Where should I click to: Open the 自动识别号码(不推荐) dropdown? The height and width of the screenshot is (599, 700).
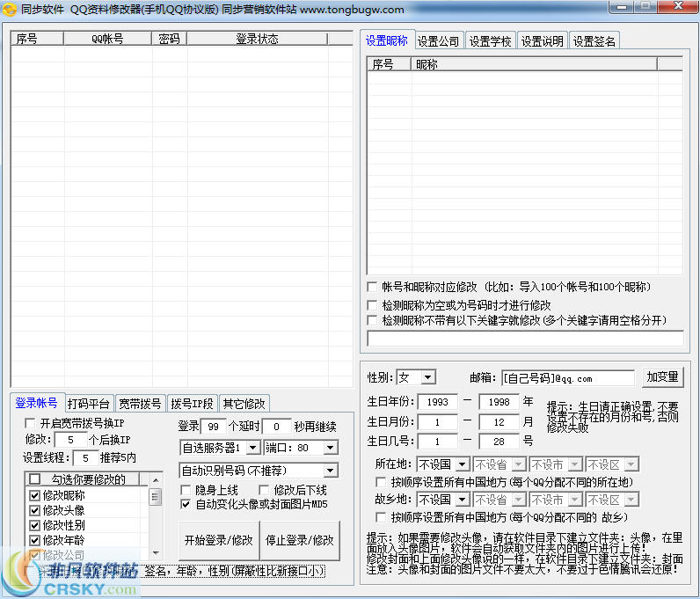(x=331, y=471)
